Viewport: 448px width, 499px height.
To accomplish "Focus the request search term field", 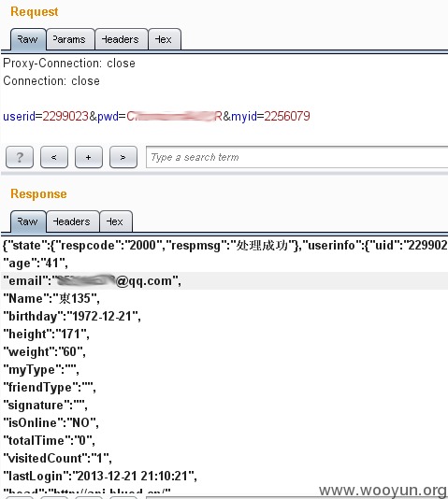I will (296, 157).
